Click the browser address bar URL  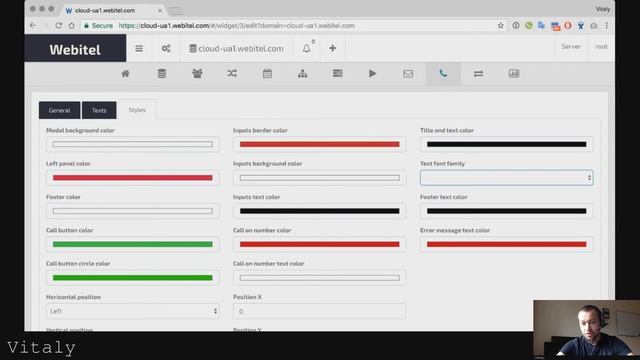(x=237, y=25)
